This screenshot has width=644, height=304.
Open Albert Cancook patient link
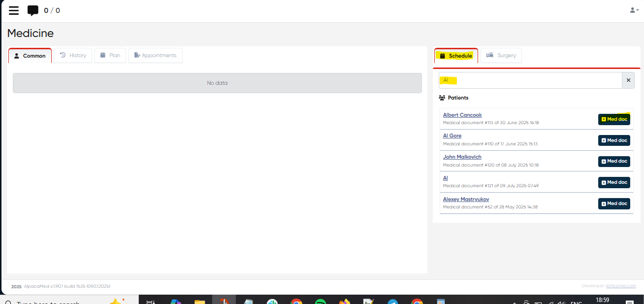click(462, 115)
